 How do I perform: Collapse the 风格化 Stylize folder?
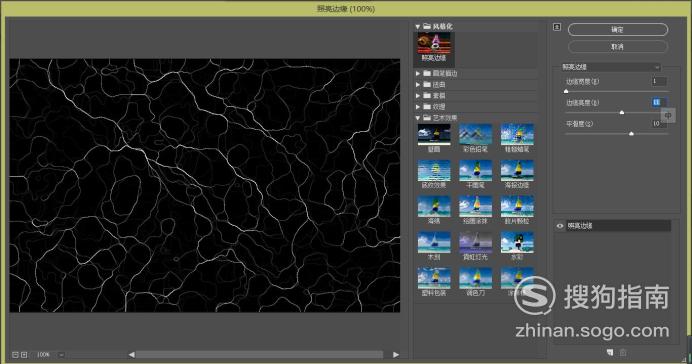point(417,26)
